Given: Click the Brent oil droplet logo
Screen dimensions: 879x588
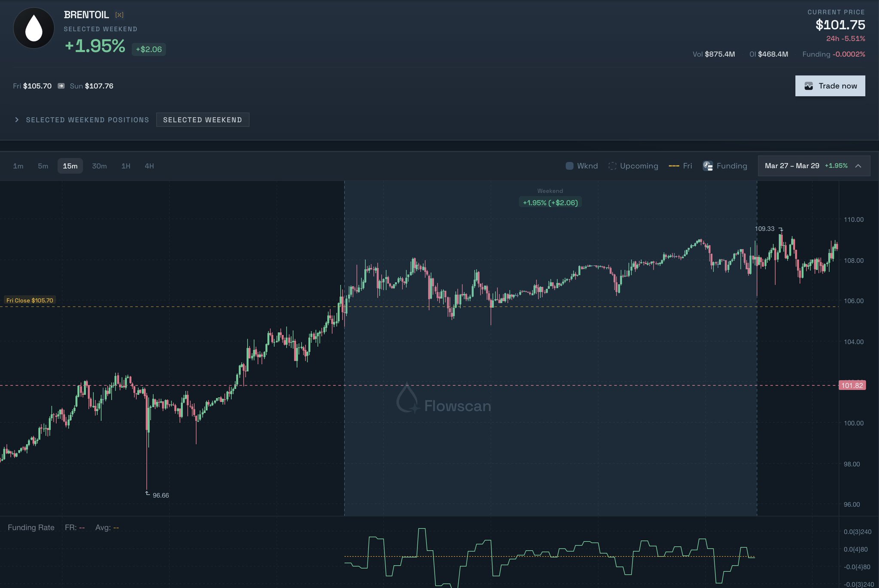Looking at the screenshot, I should (x=33, y=28).
